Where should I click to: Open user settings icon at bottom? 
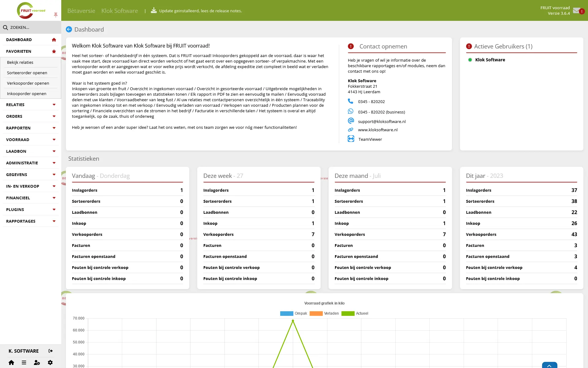click(x=37, y=362)
